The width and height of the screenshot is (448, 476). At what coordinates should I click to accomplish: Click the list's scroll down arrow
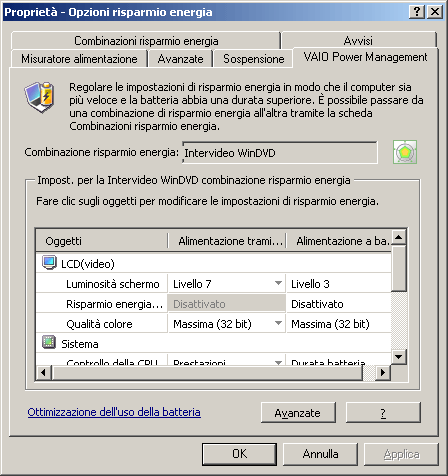pyautogui.click(x=398, y=357)
